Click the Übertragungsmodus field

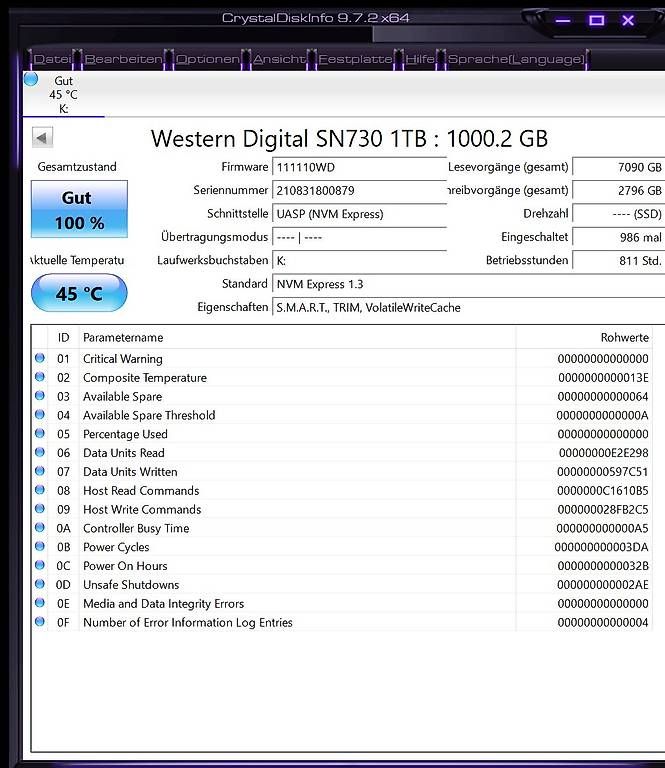pyautogui.click(x=359, y=238)
